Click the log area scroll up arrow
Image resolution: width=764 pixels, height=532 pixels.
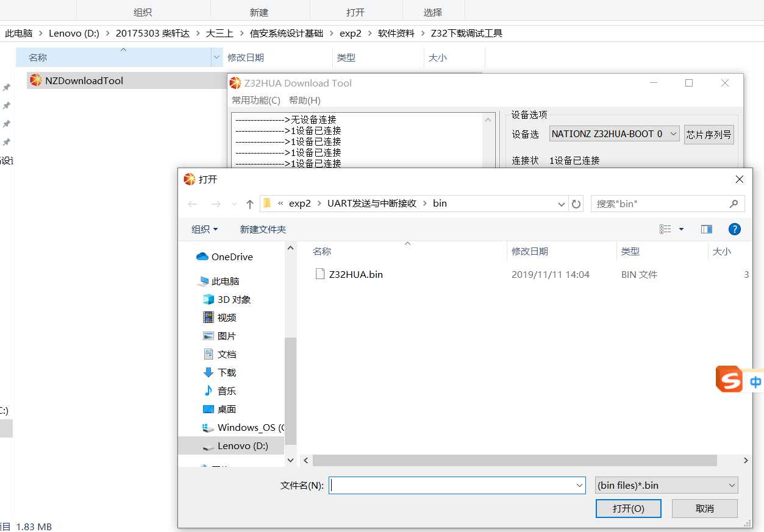tap(488, 120)
